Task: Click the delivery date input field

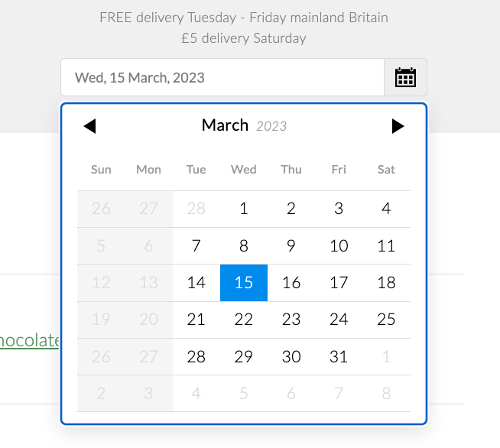Action: coord(222,77)
